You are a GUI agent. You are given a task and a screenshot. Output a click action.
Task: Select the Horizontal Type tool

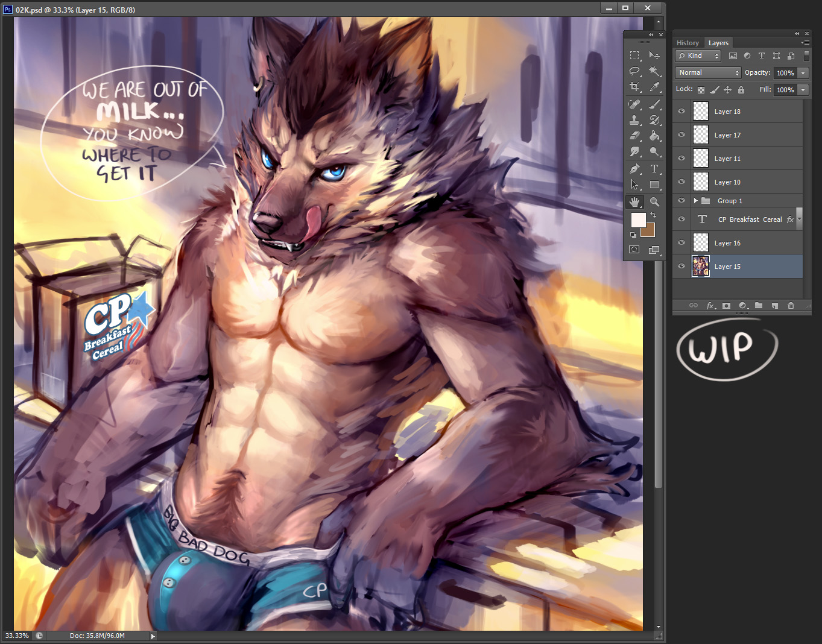click(654, 169)
